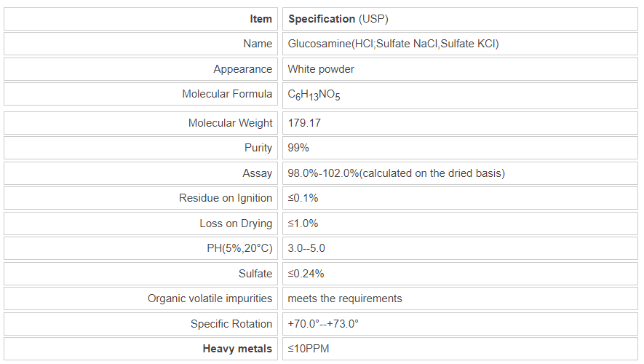Image resolution: width=644 pixels, height=364 pixels.
Task: Click the Residue on Ignition label
Action: coord(226,198)
